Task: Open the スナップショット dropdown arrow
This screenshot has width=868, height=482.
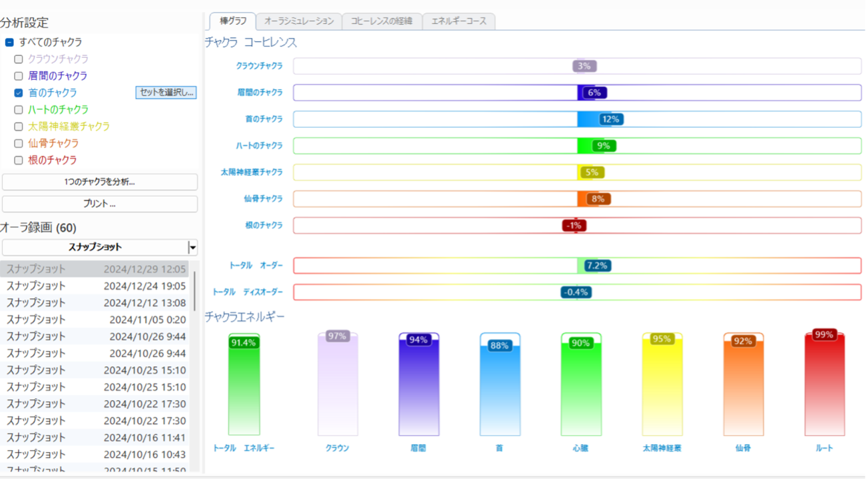Action: click(x=193, y=248)
